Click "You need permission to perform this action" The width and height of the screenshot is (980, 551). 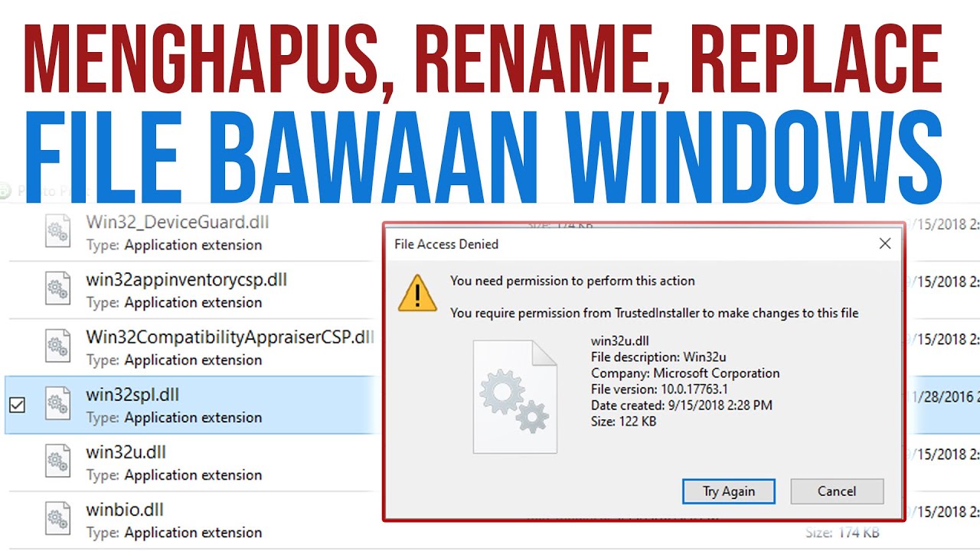[573, 281]
